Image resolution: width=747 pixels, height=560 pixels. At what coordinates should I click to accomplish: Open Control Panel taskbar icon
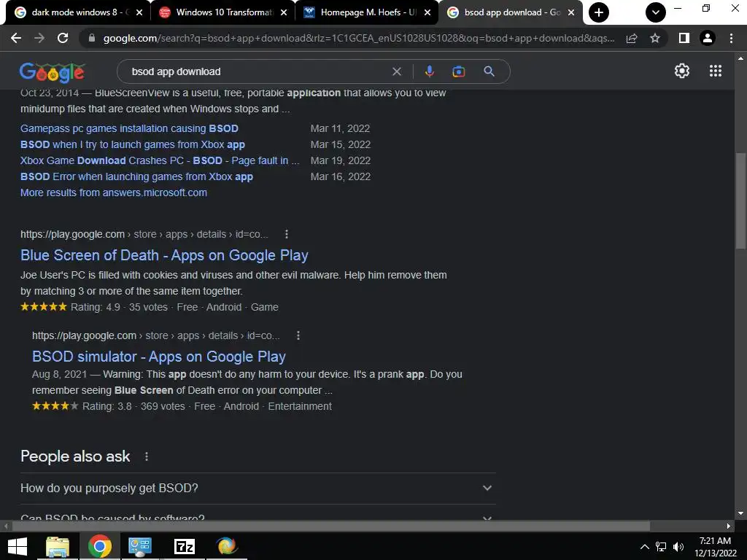click(140, 547)
